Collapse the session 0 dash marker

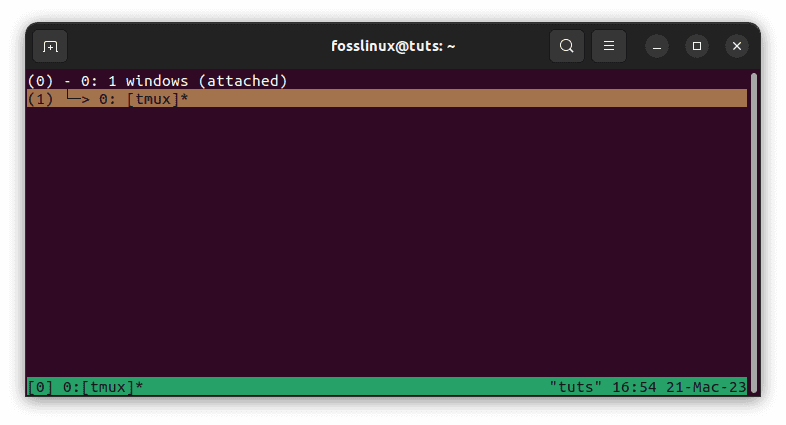click(x=67, y=81)
